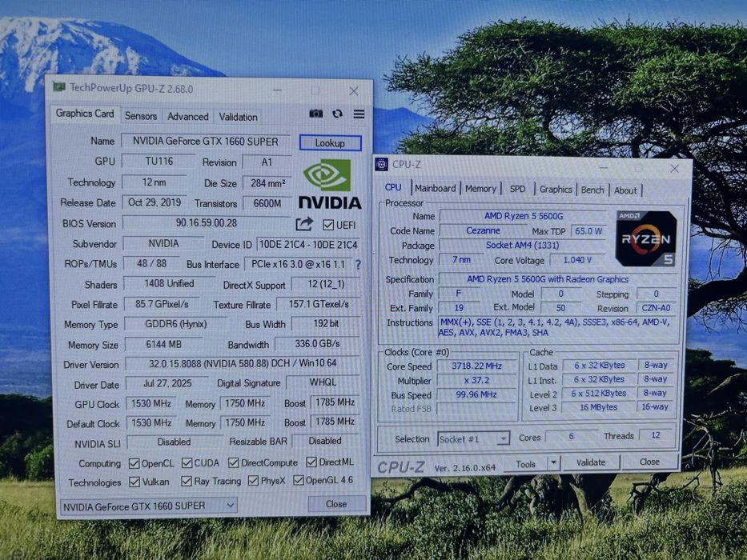This screenshot has height=560, width=747.
Task: Open the Mainboard tab in CPU-Z
Action: pyautogui.click(x=435, y=189)
